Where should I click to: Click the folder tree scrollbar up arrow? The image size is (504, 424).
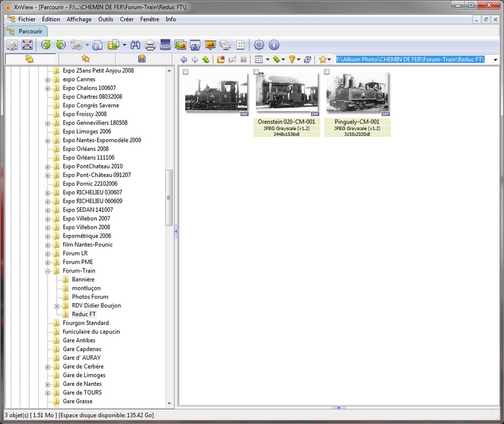point(169,71)
